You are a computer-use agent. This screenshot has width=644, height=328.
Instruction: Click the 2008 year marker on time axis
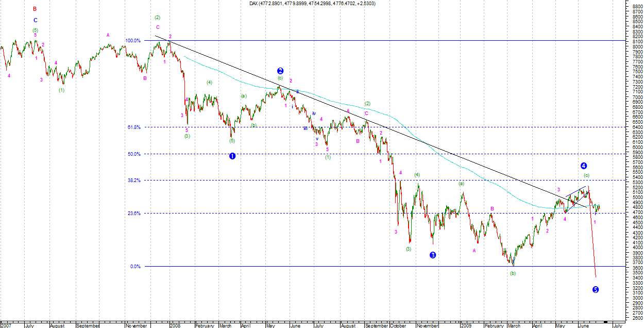pyautogui.click(x=175, y=325)
